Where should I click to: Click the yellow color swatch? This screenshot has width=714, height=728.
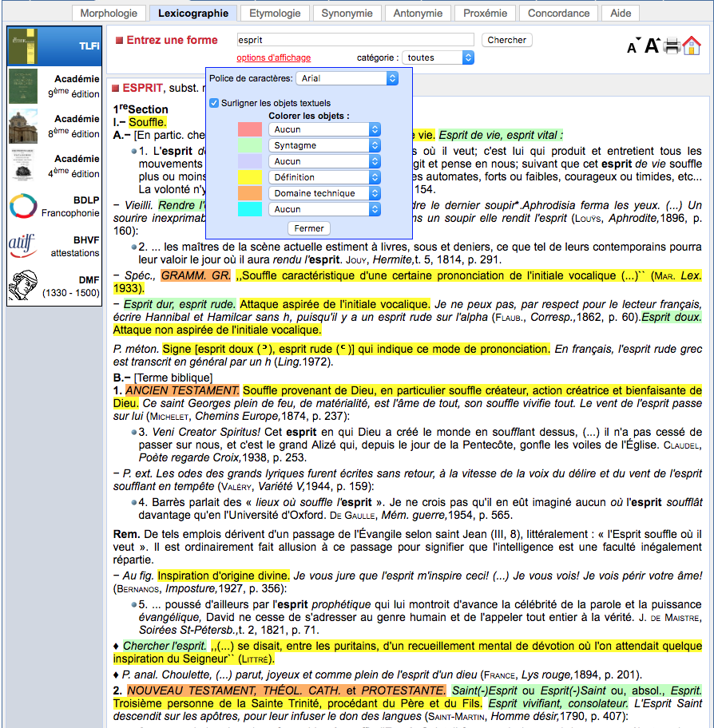click(250, 177)
